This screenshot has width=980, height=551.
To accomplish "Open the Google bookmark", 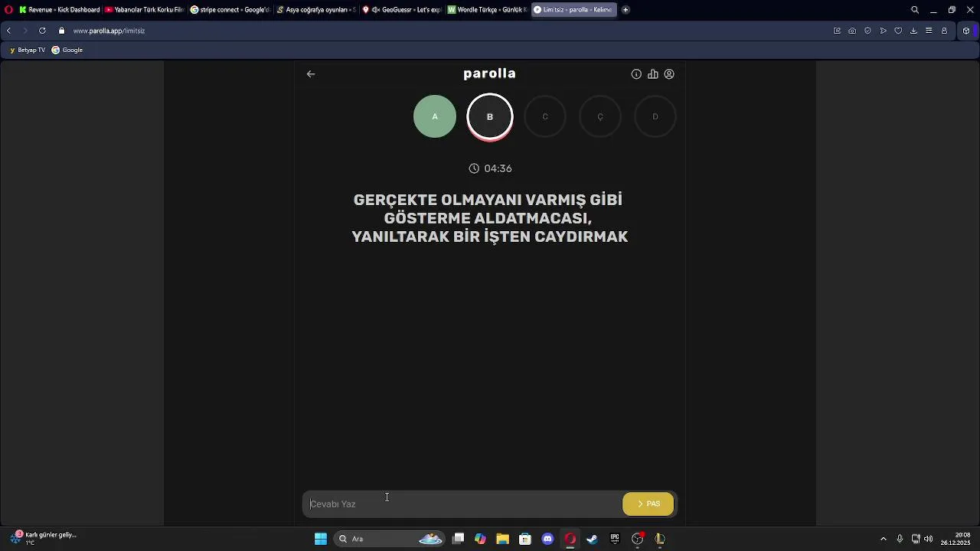I will (67, 50).
